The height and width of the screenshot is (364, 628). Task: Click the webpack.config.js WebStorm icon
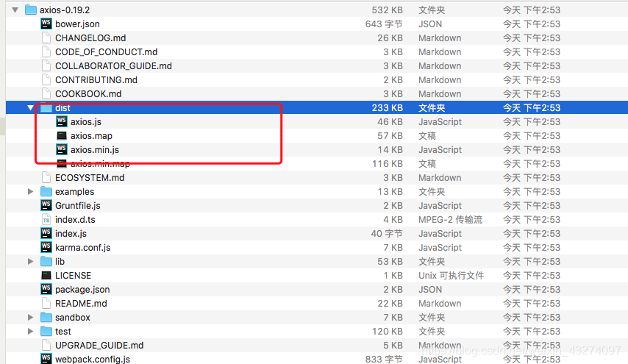point(46,359)
